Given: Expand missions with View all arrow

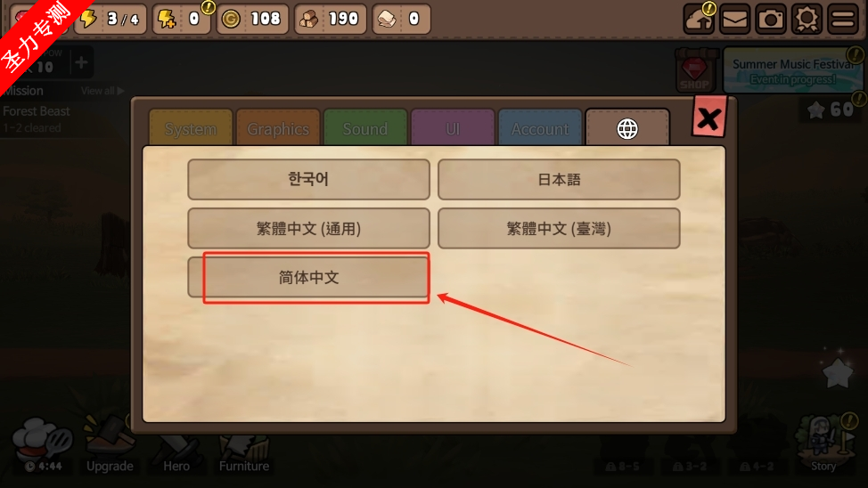Looking at the screenshot, I should [x=102, y=91].
